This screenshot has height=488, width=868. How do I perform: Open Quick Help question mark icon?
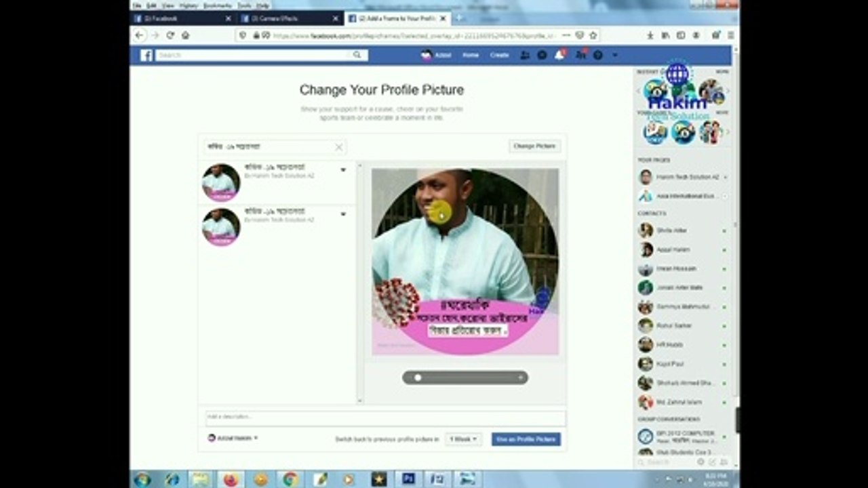(x=598, y=56)
